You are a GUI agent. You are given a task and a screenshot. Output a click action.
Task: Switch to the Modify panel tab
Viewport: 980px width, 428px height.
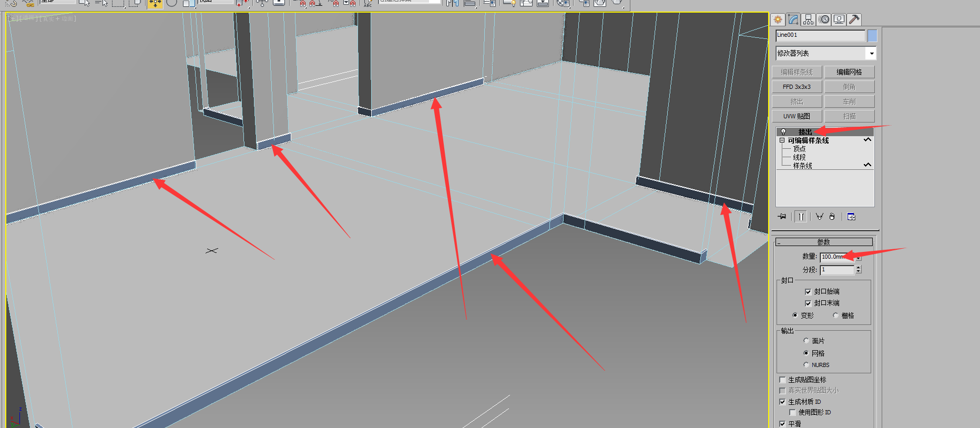(793, 19)
